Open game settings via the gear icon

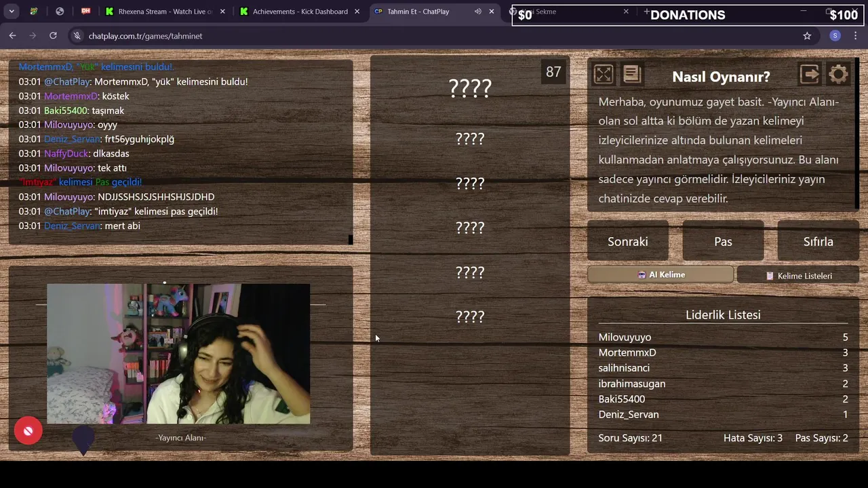(x=839, y=74)
